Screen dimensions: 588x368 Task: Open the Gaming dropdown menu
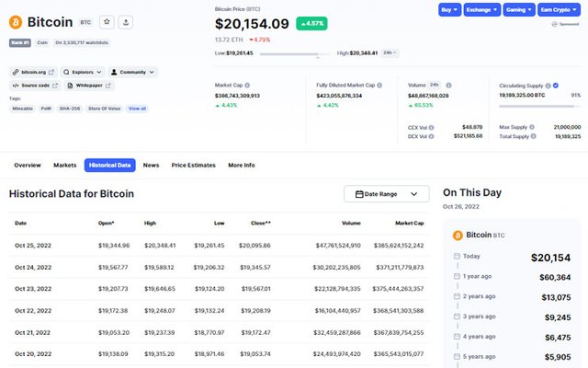[x=518, y=10]
